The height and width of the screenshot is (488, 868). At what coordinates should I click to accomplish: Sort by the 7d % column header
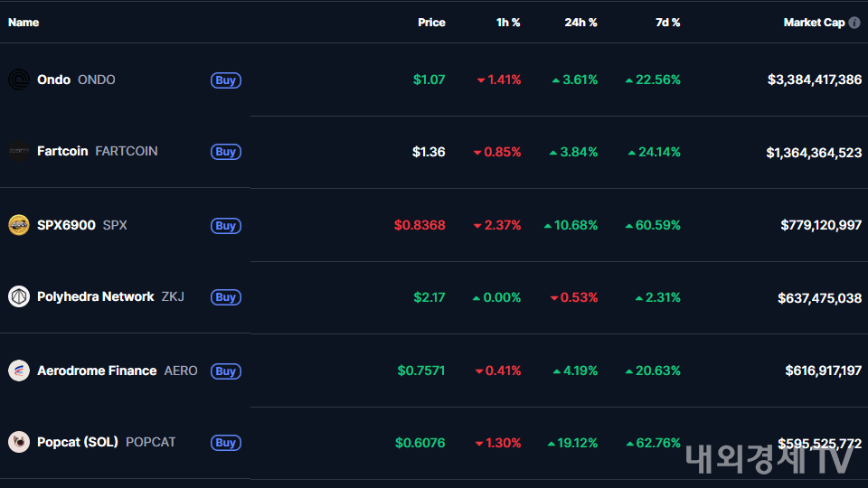(x=667, y=23)
